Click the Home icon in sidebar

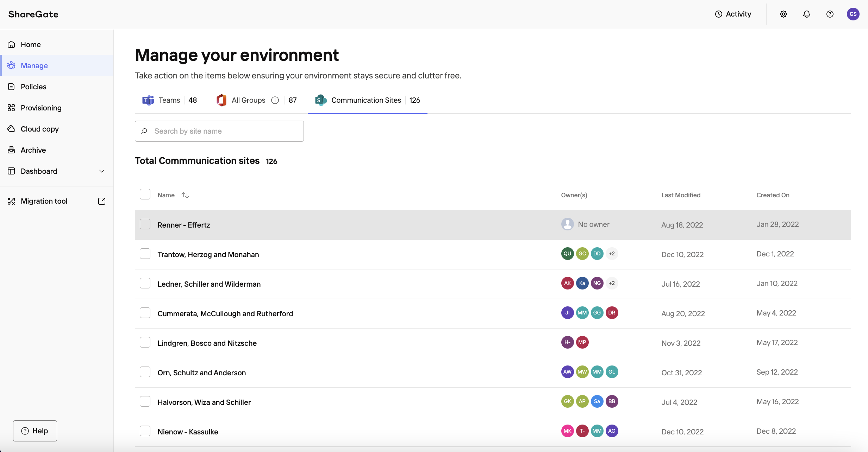coord(11,44)
